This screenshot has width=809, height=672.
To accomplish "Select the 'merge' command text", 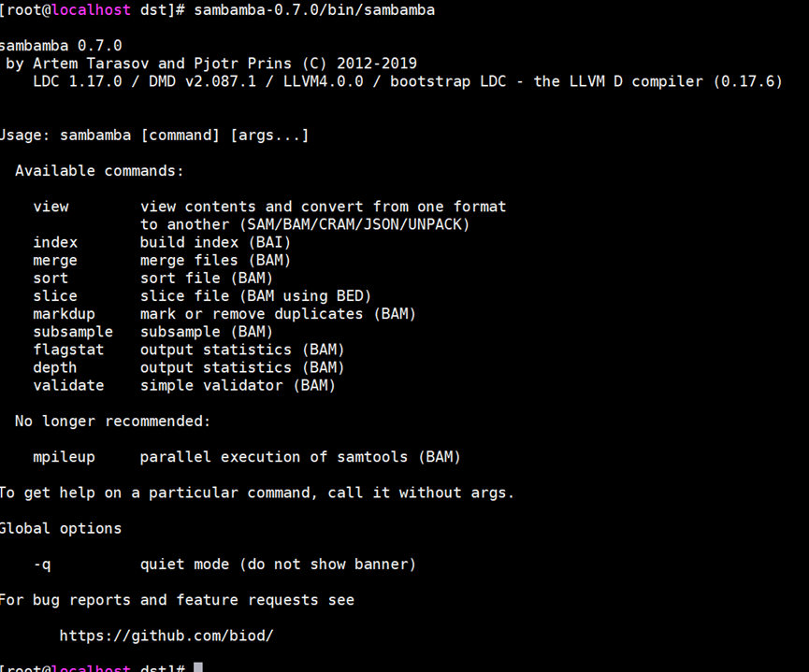I will tap(55, 260).
